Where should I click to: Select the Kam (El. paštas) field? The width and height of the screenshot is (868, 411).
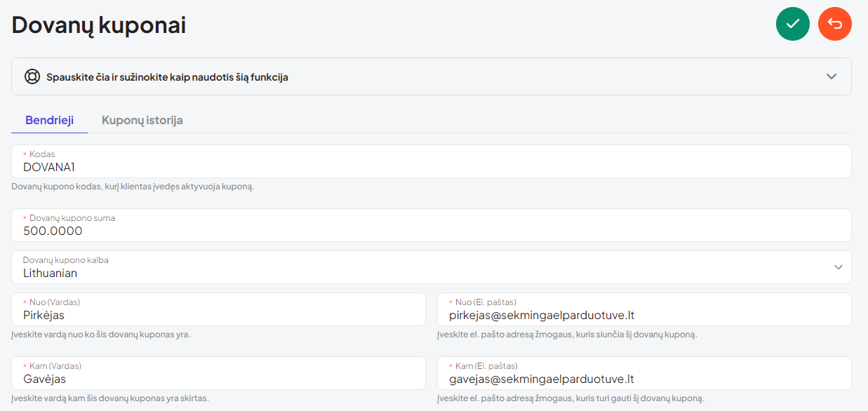tap(644, 373)
